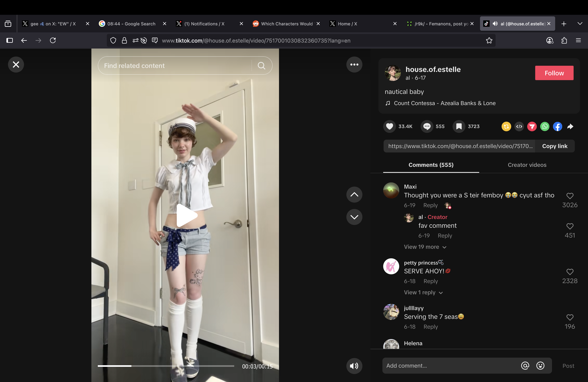588x382 pixels.
Task: Like the video with heart icon
Action: pos(389,126)
